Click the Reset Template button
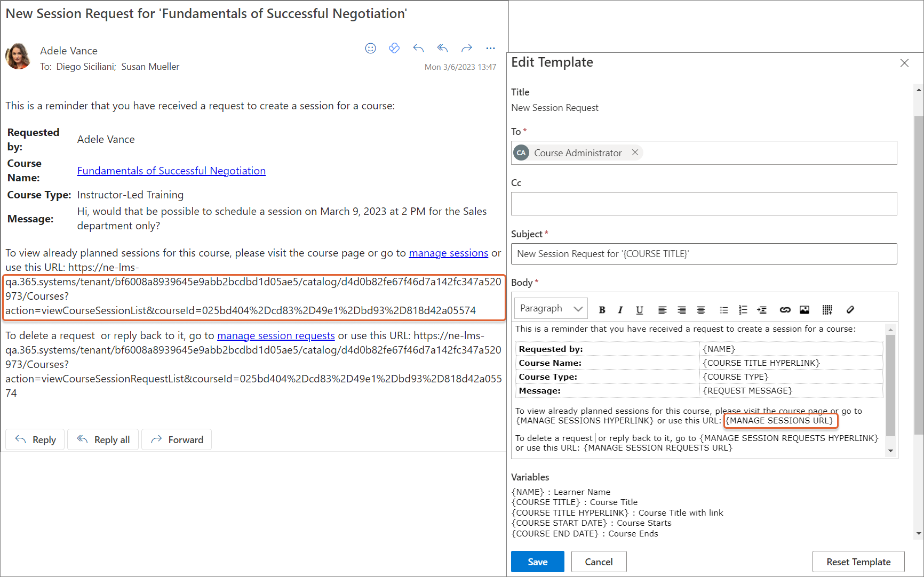This screenshot has width=924, height=577. pos(858,562)
